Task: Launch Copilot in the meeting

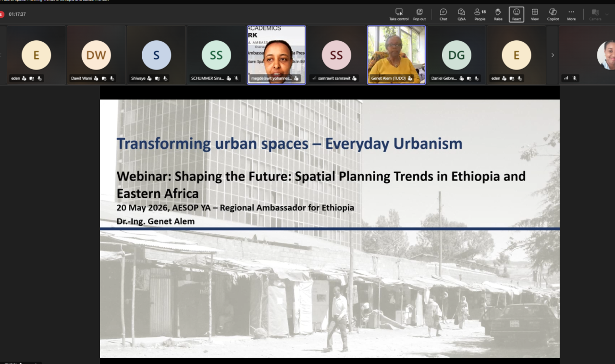Action: [x=553, y=14]
